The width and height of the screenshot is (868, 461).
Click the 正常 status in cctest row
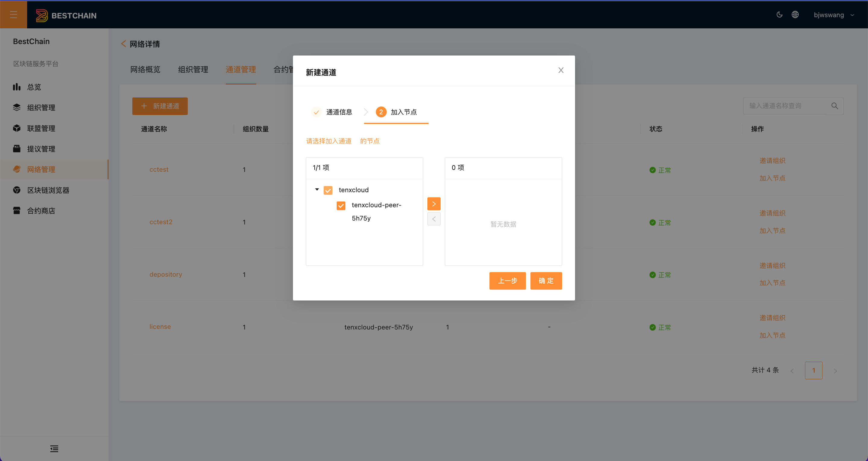tap(660, 170)
